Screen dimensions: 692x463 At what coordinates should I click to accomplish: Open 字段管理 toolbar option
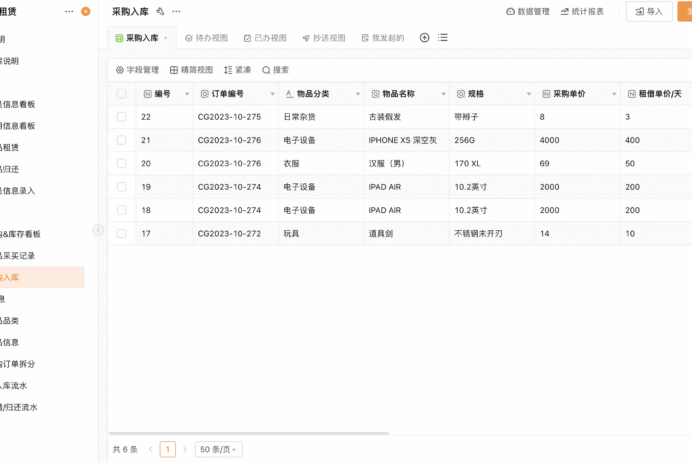(x=137, y=70)
